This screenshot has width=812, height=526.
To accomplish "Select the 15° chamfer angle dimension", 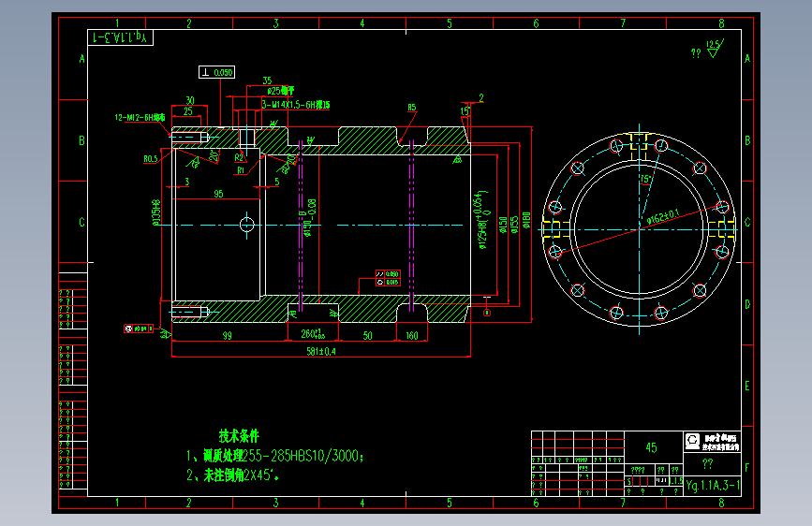I will [x=465, y=110].
